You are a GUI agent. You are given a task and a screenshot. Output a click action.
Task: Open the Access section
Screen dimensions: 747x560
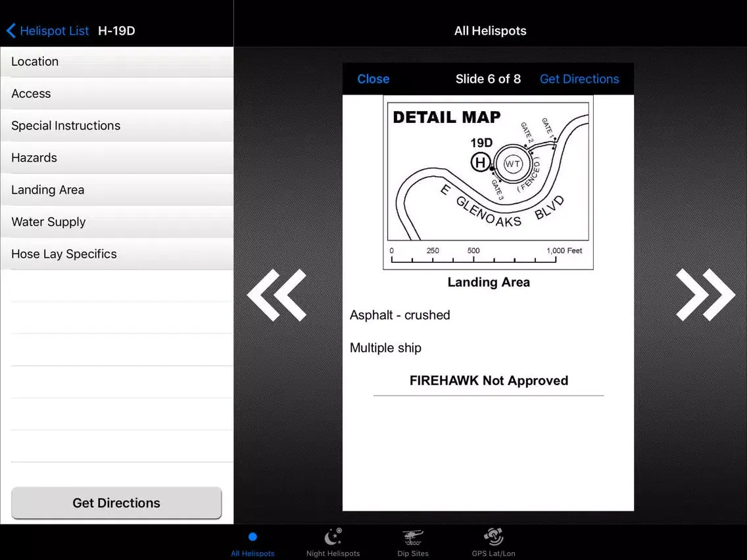coord(117,94)
